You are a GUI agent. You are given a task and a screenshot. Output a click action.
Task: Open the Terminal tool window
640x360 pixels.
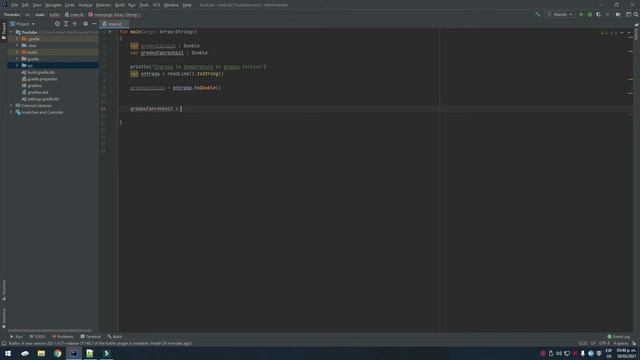91,337
